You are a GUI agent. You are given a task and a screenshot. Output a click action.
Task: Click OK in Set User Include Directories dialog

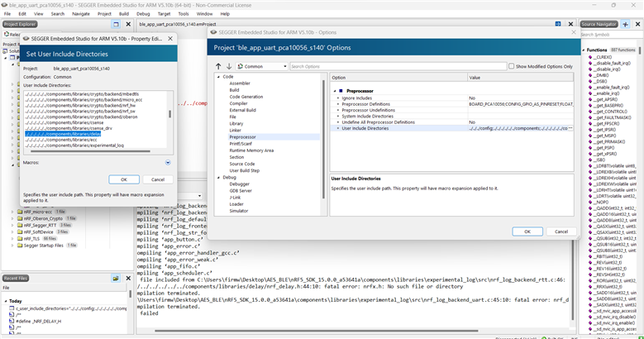tap(124, 179)
